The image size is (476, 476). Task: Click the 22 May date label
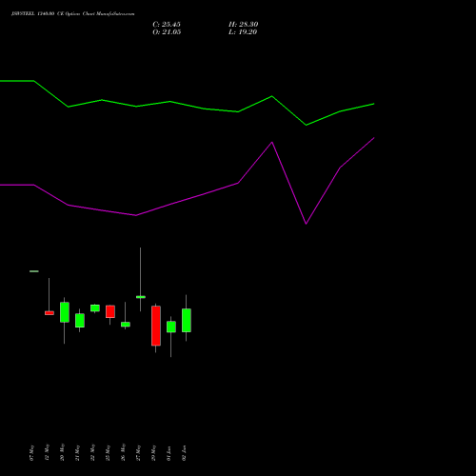click(x=92, y=453)
